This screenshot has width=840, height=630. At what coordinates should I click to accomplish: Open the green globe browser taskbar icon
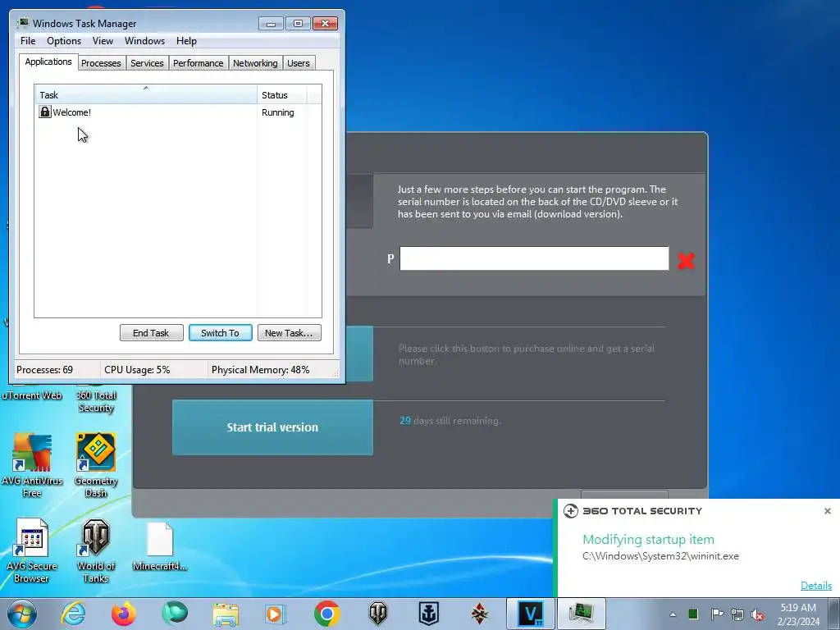[175, 614]
